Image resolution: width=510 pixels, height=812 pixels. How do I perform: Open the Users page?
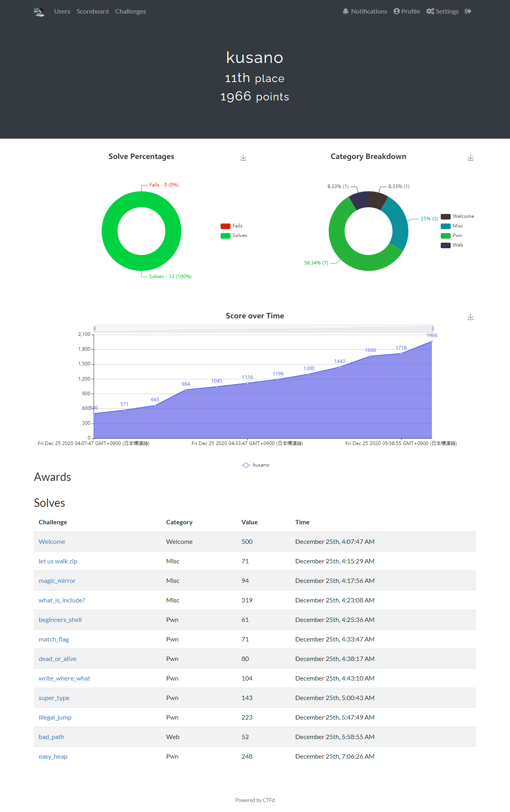(x=62, y=11)
